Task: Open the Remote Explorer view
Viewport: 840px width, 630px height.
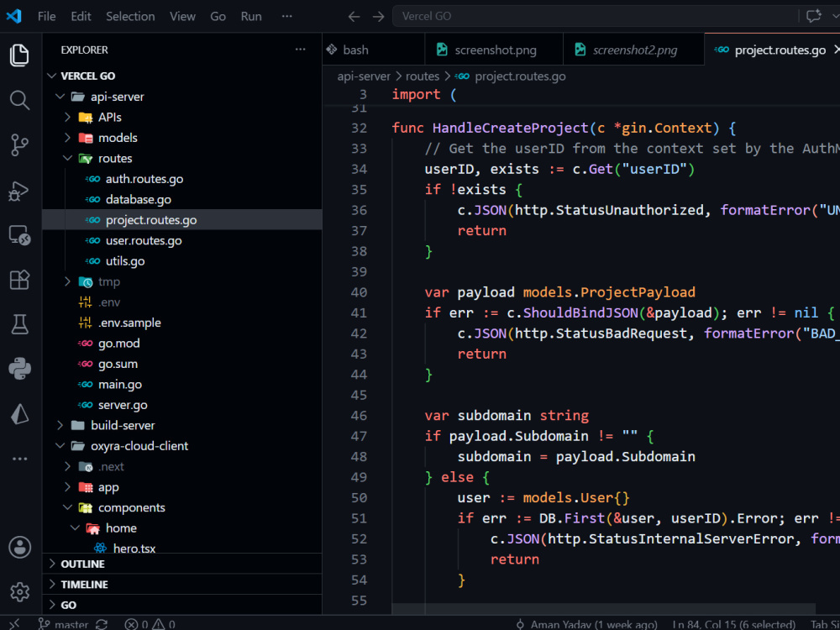Action: tap(20, 234)
